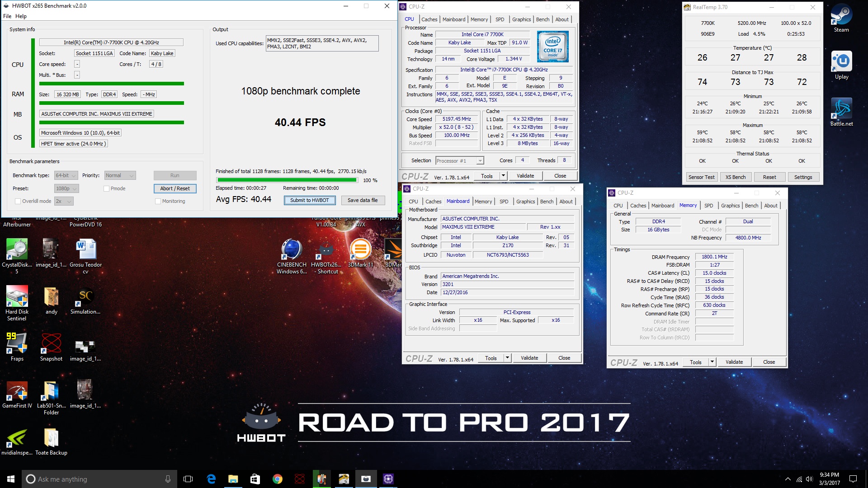Open Grosu Teodor cv Word document
This screenshot has height=488, width=868.
click(85, 256)
